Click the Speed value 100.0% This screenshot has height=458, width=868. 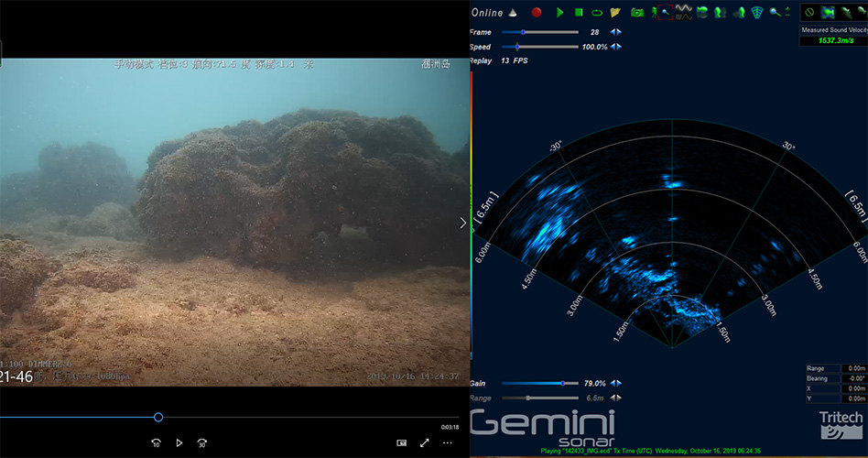594,47
